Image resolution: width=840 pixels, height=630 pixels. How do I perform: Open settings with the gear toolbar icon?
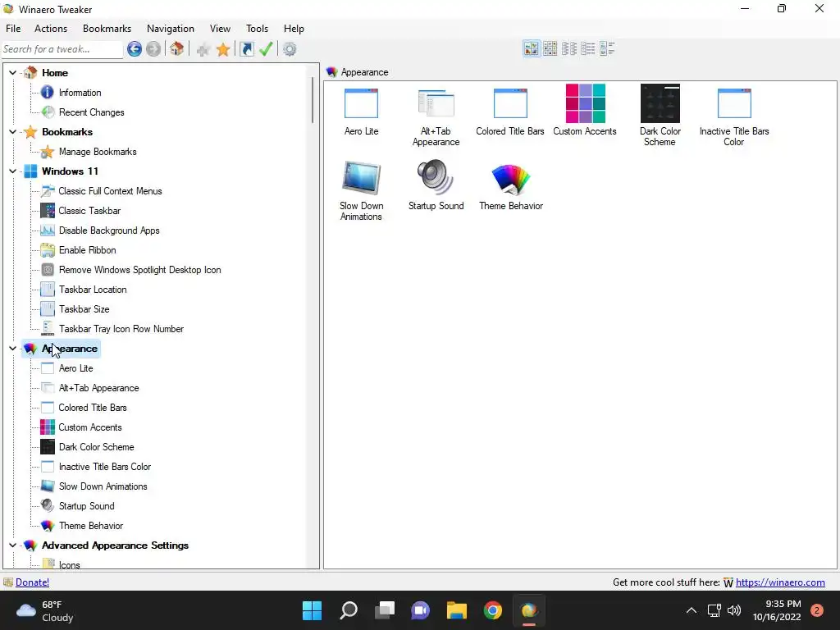pos(290,49)
